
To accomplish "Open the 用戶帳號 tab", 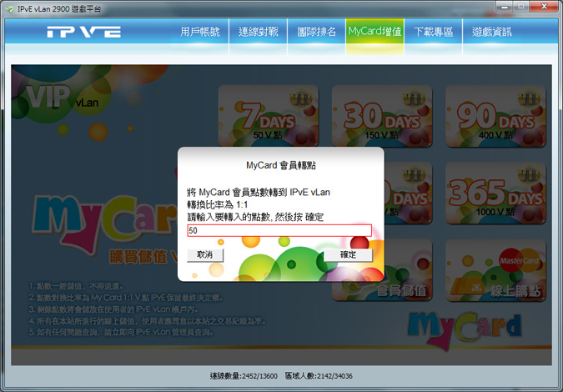I will [x=200, y=32].
